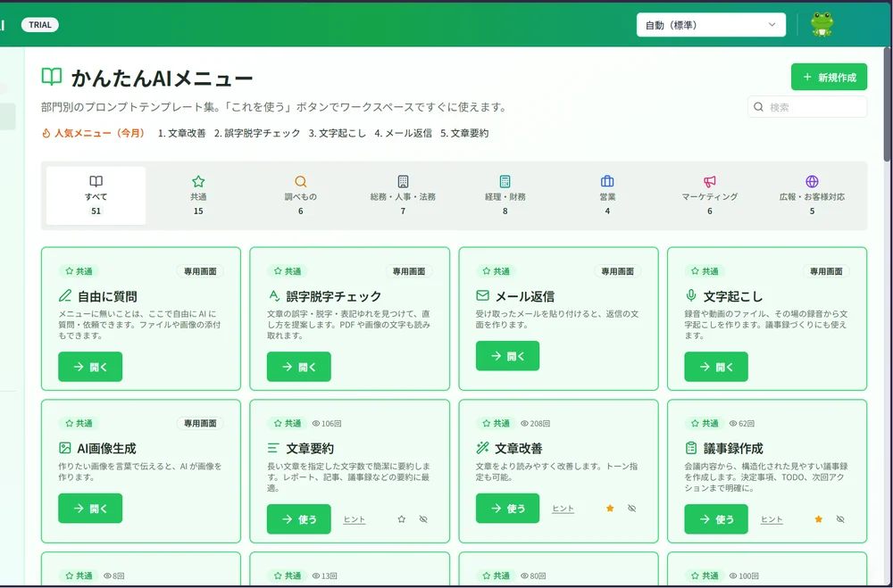This screenshot has width=893, height=588.
Task: Select the すべて 51 category tab
Action: coord(96,195)
